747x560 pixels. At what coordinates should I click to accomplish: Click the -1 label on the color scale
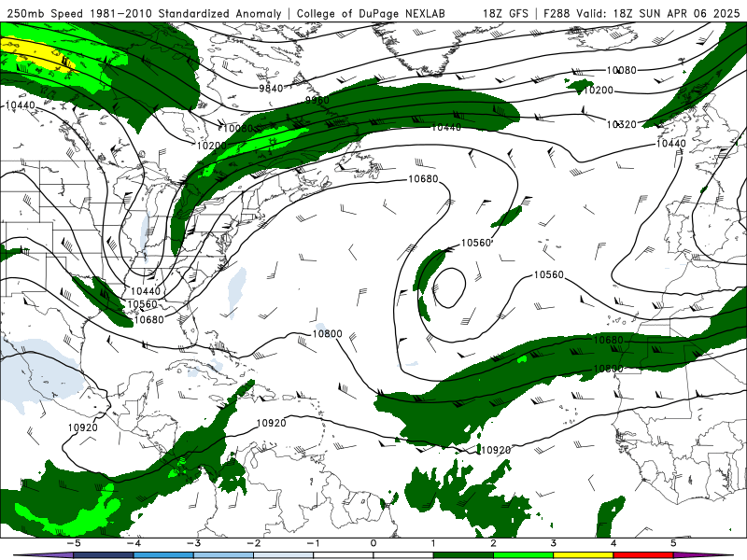(x=313, y=543)
